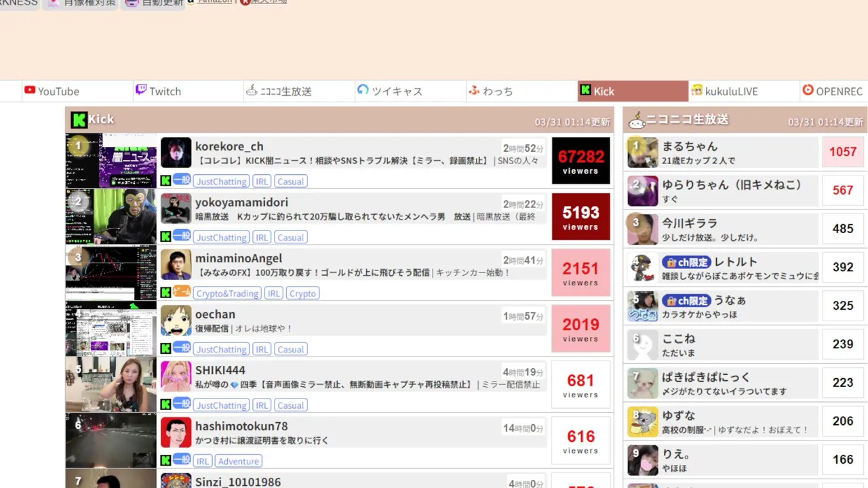The image size is (868, 488).
Task: Click Crypto tag on minaminoAngel row
Action: [x=302, y=293]
